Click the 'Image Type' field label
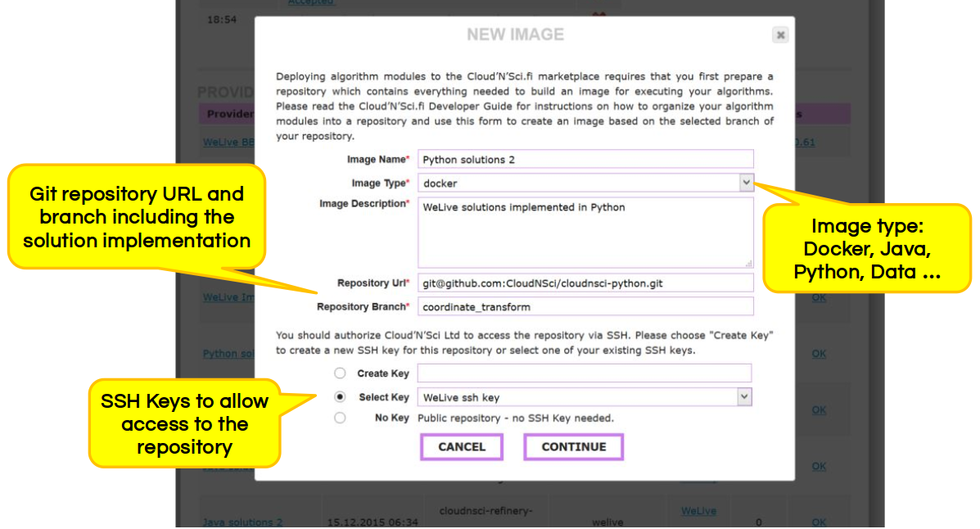Screen dimensions: 980x529 coord(379,183)
